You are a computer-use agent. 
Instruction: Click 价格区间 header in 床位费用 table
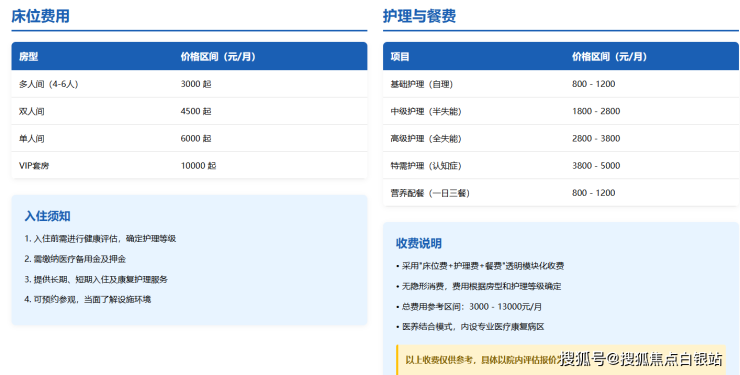coord(218,57)
